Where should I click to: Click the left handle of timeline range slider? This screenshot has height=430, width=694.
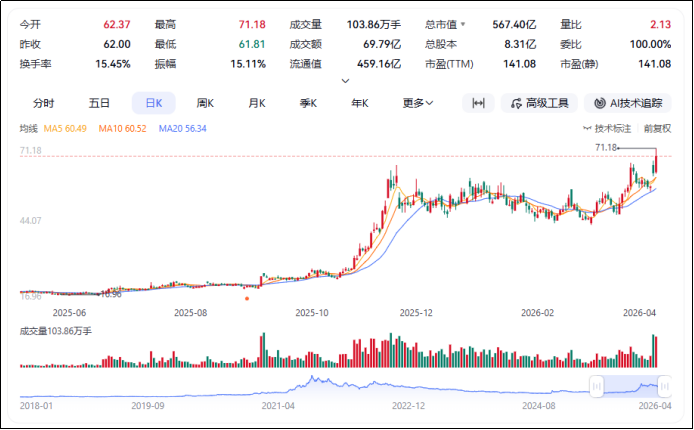pos(597,386)
